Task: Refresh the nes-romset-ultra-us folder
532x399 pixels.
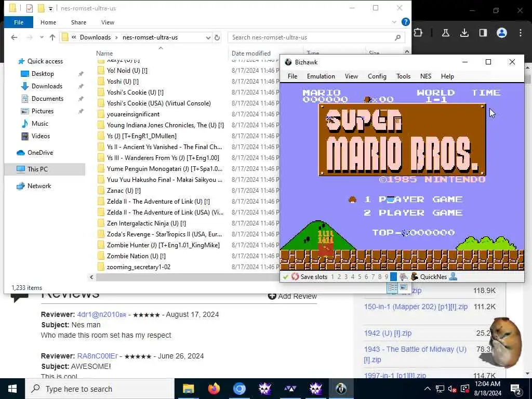Action: (x=217, y=37)
